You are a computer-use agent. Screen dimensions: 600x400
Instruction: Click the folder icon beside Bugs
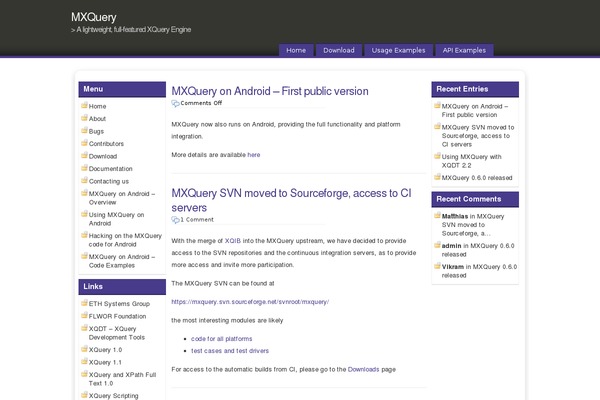(85, 131)
